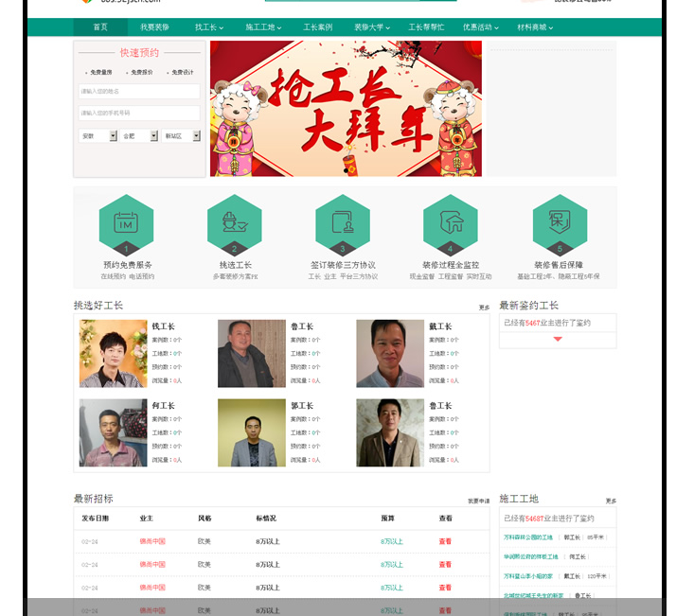The image size is (676, 616).
Task: Expand the 找工长 nav dropdown
Action: [x=209, y=27]
